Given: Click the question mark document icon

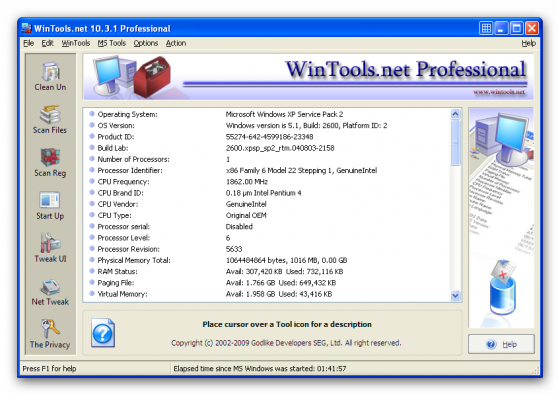Looking at the screenshot, I should [x=103, y=333].
